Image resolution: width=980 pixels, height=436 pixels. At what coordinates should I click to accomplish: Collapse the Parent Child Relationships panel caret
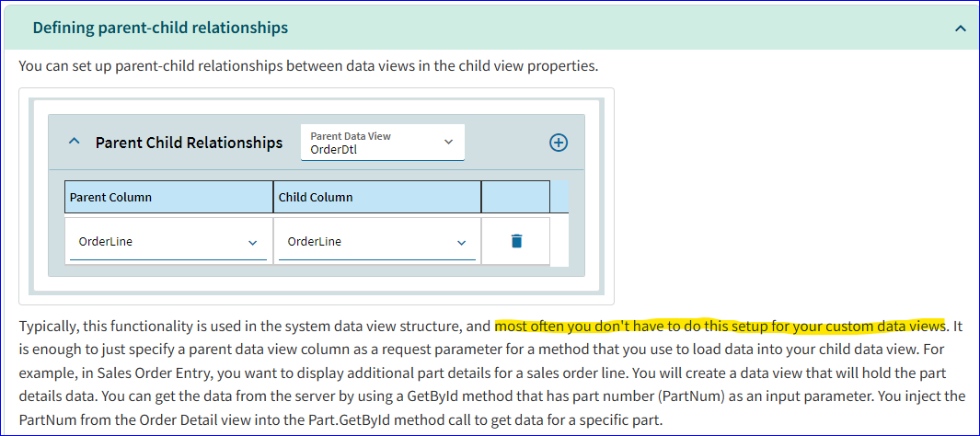click(74, 142)
